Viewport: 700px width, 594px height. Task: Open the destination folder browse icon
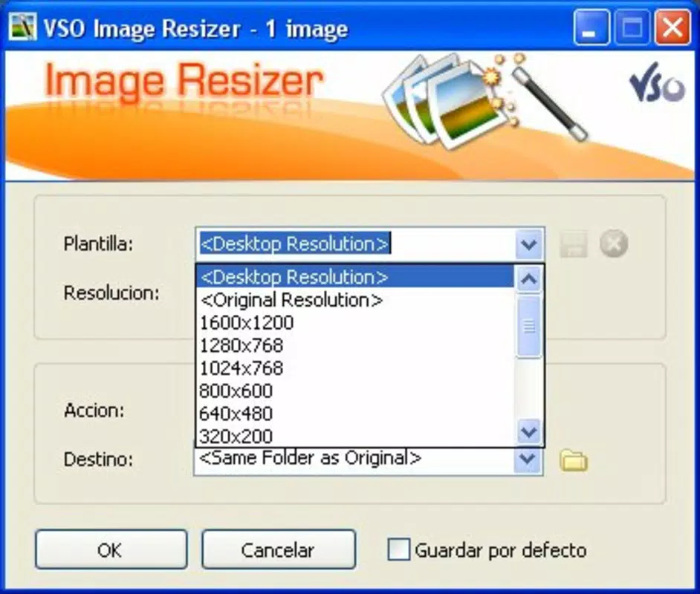574,460
